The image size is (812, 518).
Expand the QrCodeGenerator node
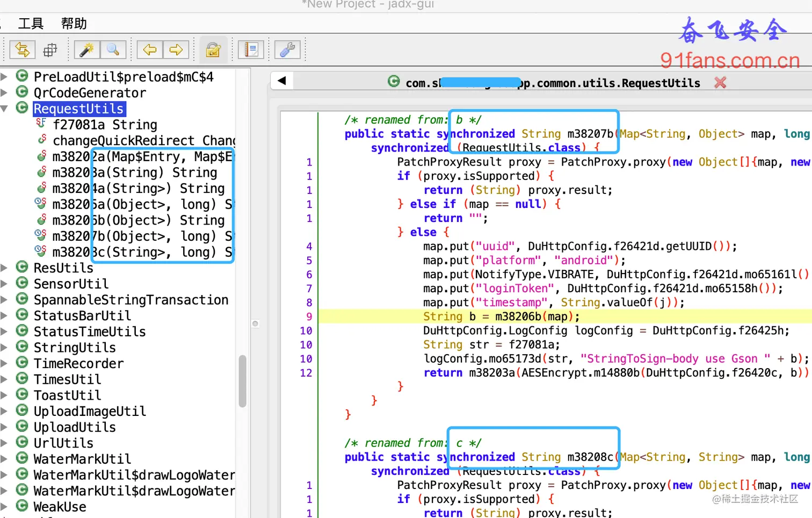4,92
